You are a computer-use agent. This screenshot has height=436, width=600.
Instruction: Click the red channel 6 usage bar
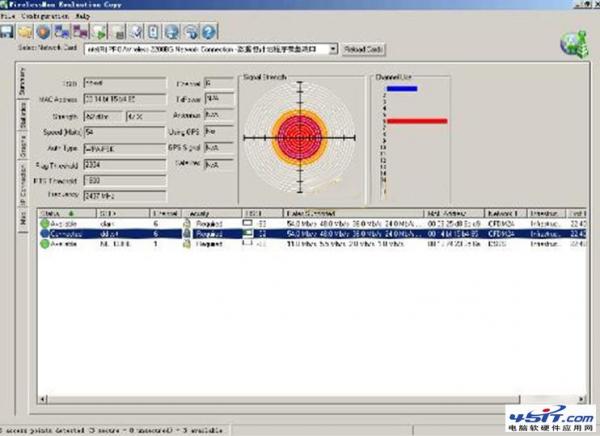(x=417, y=121)
